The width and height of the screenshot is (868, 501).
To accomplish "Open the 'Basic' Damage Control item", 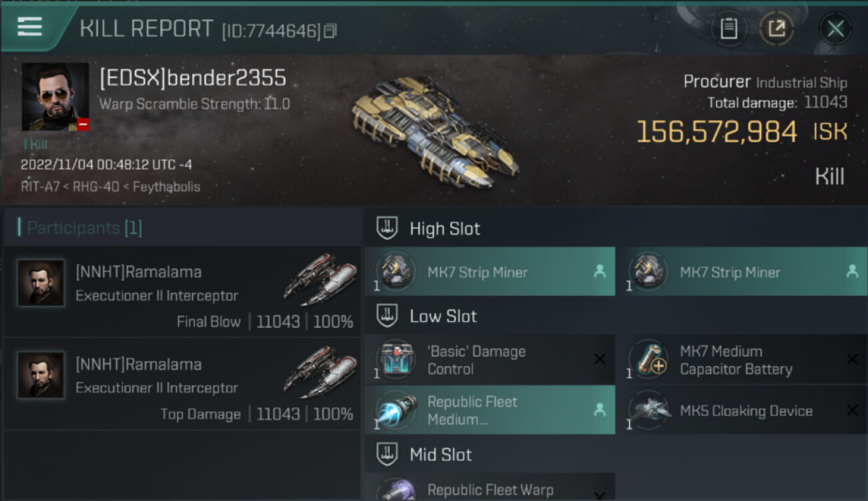I will 490,360.
